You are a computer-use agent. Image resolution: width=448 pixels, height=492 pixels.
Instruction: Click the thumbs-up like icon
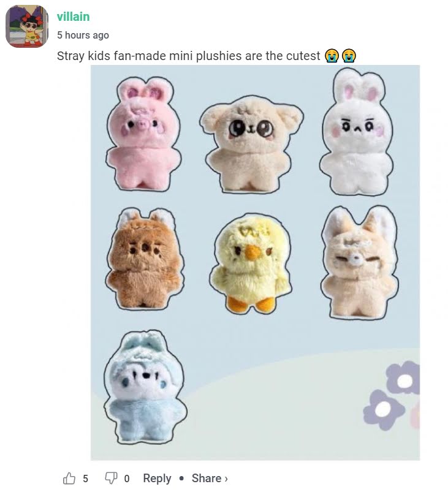[69, 478]
